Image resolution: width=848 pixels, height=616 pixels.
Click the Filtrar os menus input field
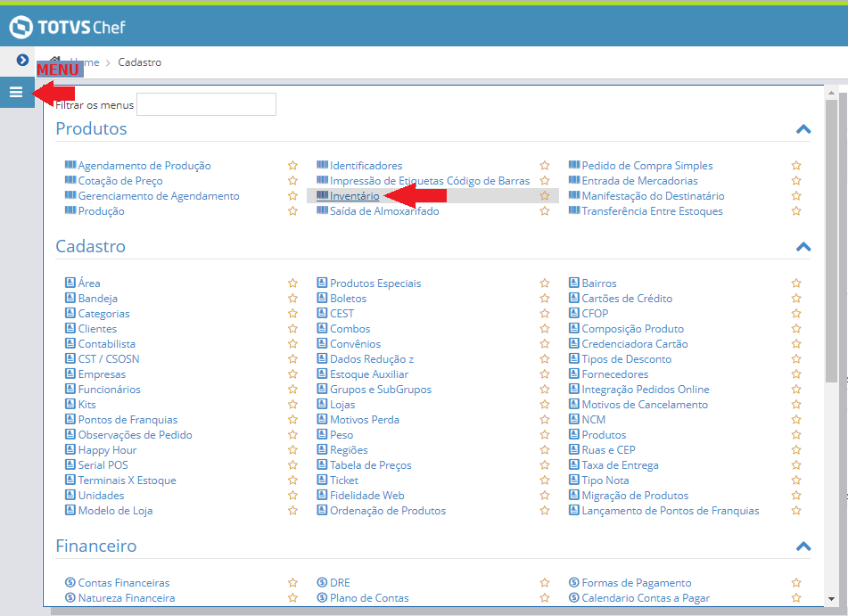click(206, 104)
